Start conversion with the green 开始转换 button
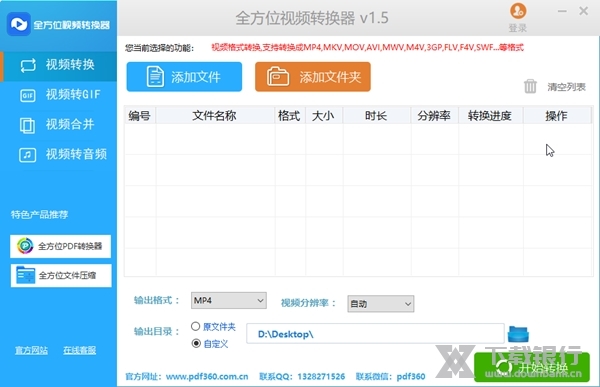 (x=532, y=367)
